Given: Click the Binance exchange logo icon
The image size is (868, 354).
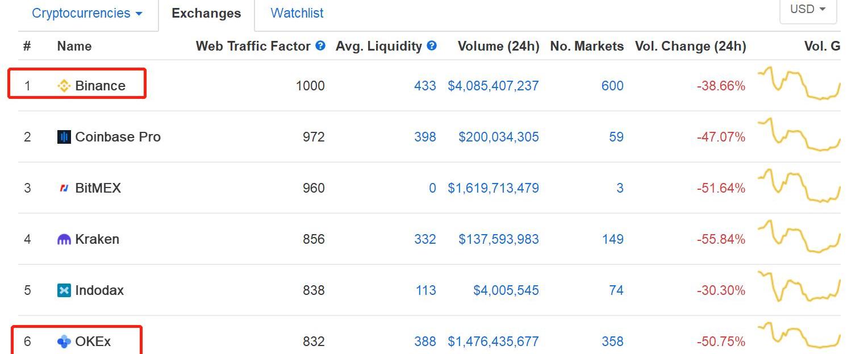Looking at the screenshot, I should 64,86.
